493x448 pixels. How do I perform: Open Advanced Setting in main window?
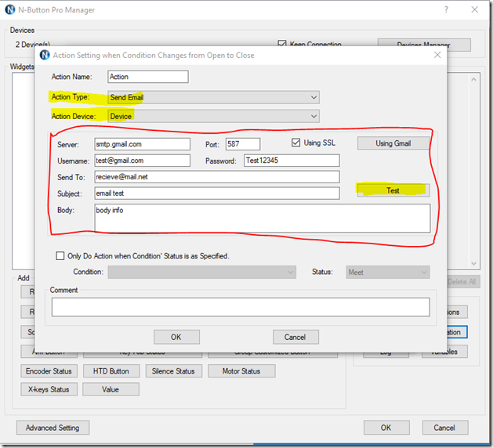pyautogui.click(x=53, y=428)
